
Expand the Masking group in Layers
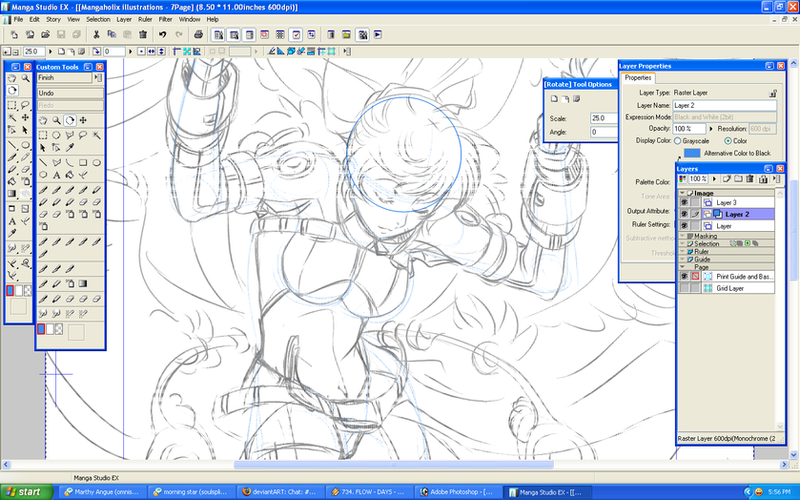pos(682,236)
